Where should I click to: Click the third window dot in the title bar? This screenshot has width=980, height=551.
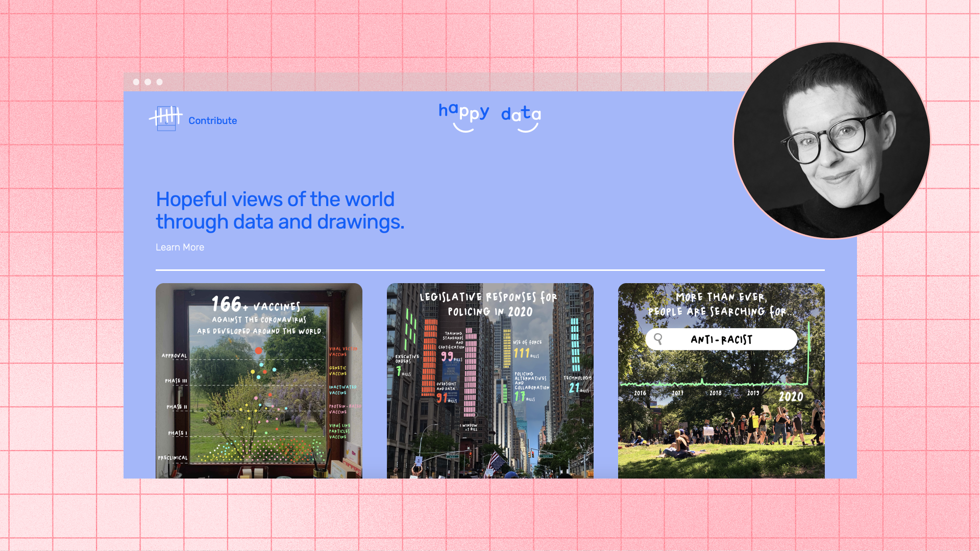(160, 82)
